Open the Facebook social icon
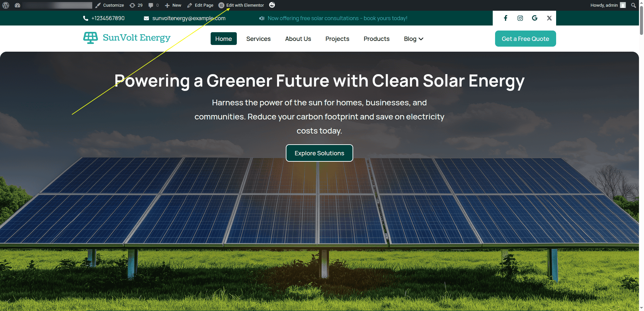 [505, 18]
